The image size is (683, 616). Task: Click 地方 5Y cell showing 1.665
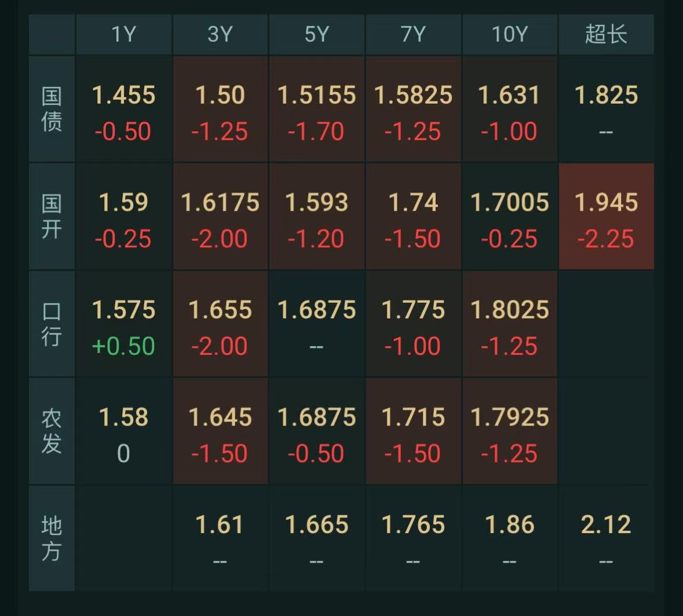coord(317,538)
